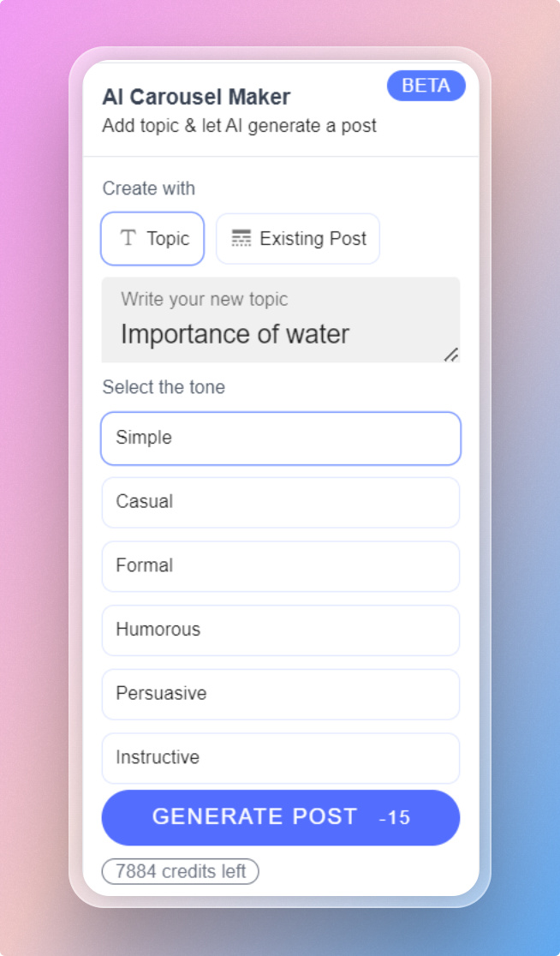Select the Instructive tone

tap(280, 758)
